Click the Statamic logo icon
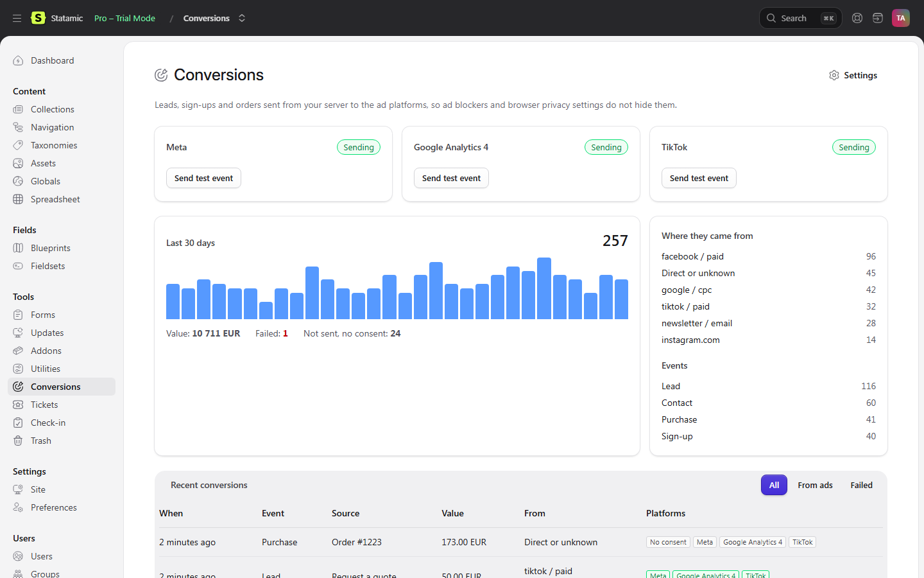The height and width of the screenshot is (578, 924). (x=38, y=18)
